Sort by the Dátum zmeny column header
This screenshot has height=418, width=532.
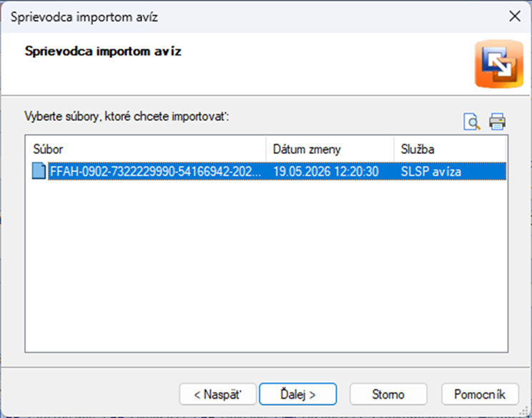point(330,150)
